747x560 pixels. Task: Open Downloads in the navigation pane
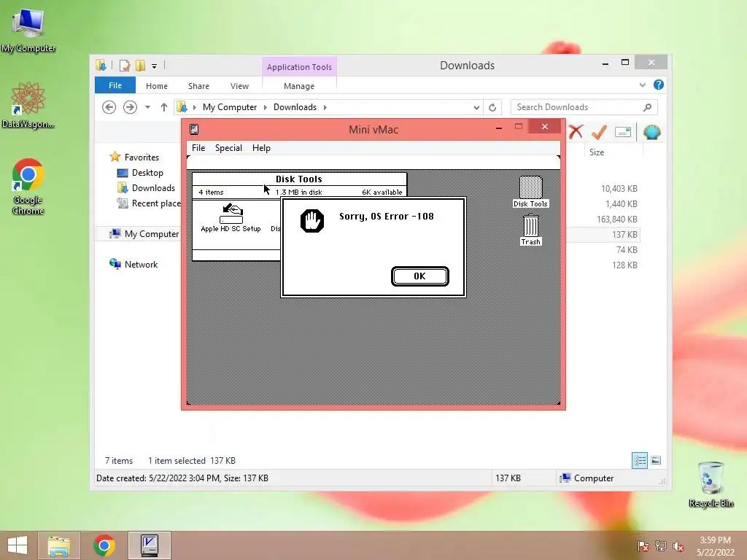pyautogui.click(x=153, y=187)
